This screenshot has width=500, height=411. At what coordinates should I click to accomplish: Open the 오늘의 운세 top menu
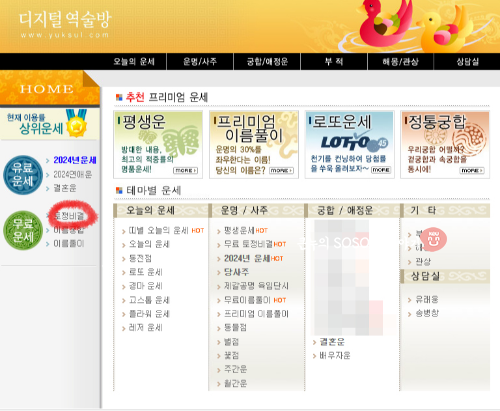tap(134, 62)
